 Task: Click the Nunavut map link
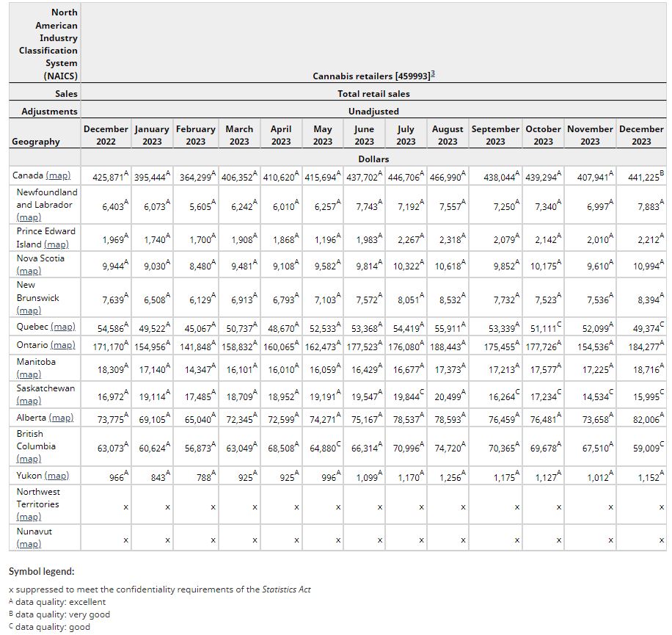click(29, 544)
